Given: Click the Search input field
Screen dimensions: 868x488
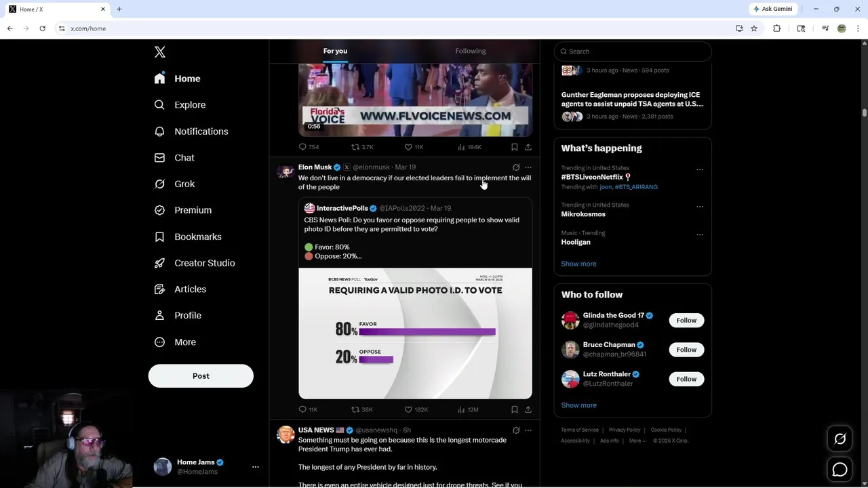Looking at the screenshot, I should (633, 52).
